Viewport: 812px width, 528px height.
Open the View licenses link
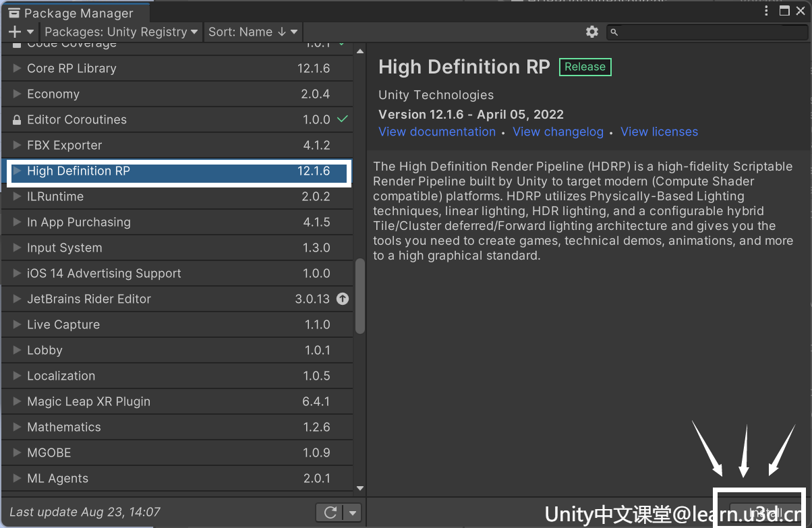coord(659,131)
